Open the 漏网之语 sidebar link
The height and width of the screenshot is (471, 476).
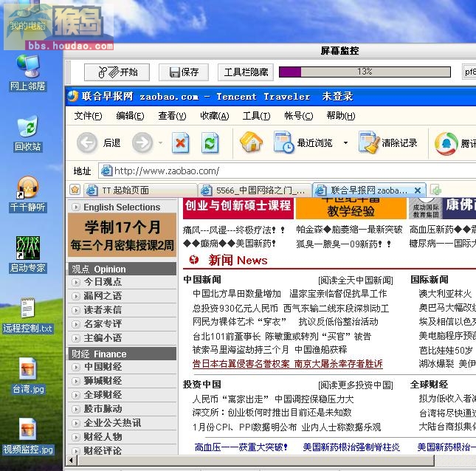(x=103, y=296)
